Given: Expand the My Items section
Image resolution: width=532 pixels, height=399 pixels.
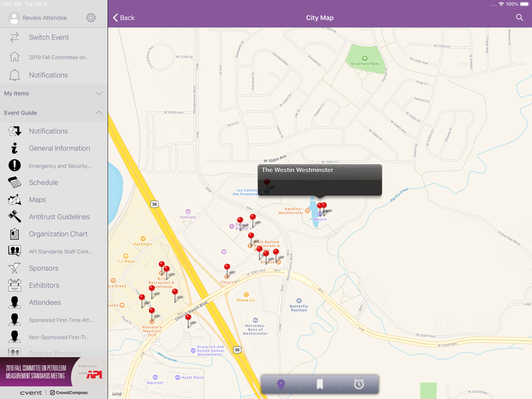Looking at the screenshot, I should (x=54, y=93).
